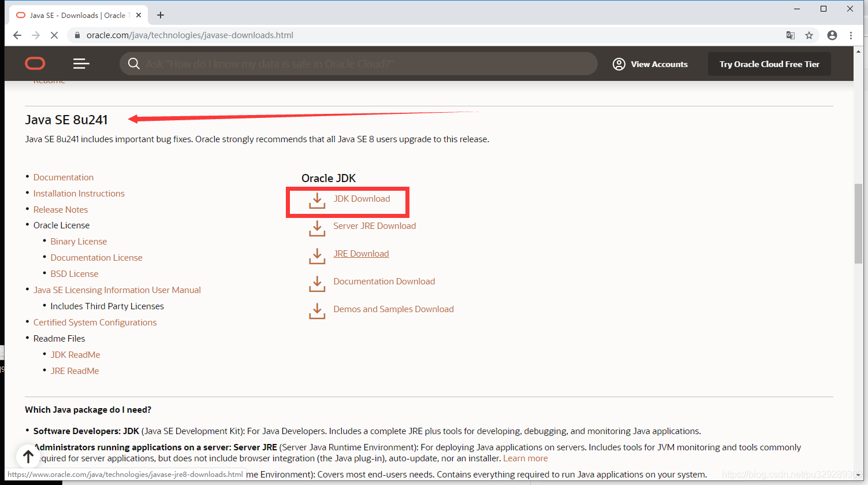The height and width of the screenshot is (485, 868).
Task: Open Documentation Download link
Action: click(384, 282)
